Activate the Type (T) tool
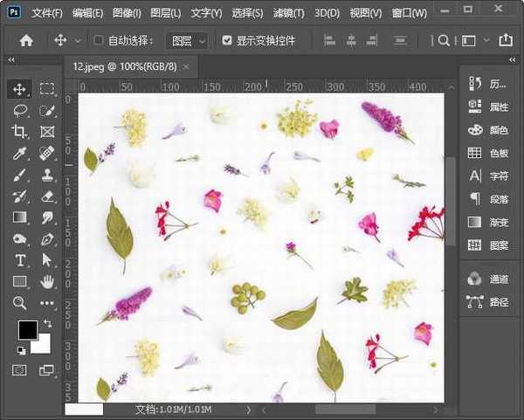 point(19,260)
